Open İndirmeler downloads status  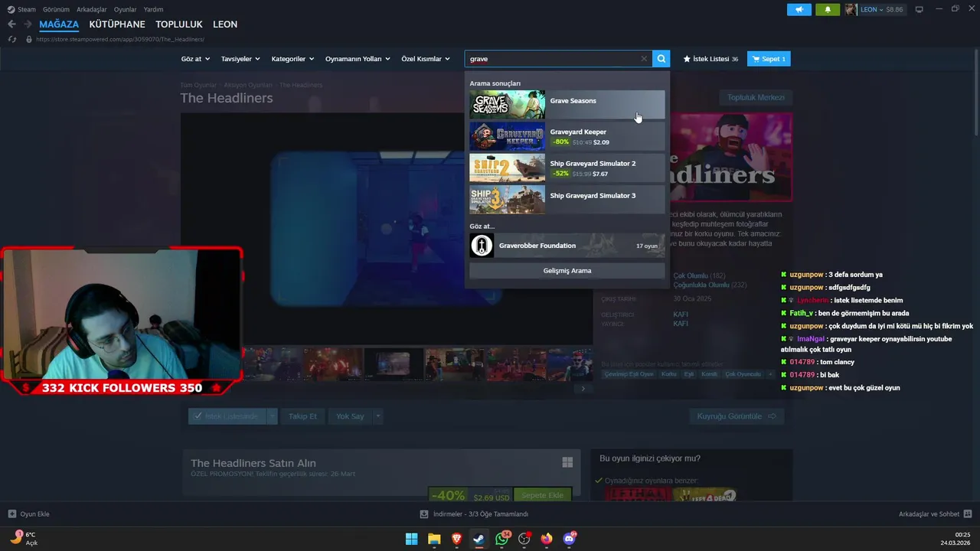[474, 514]
